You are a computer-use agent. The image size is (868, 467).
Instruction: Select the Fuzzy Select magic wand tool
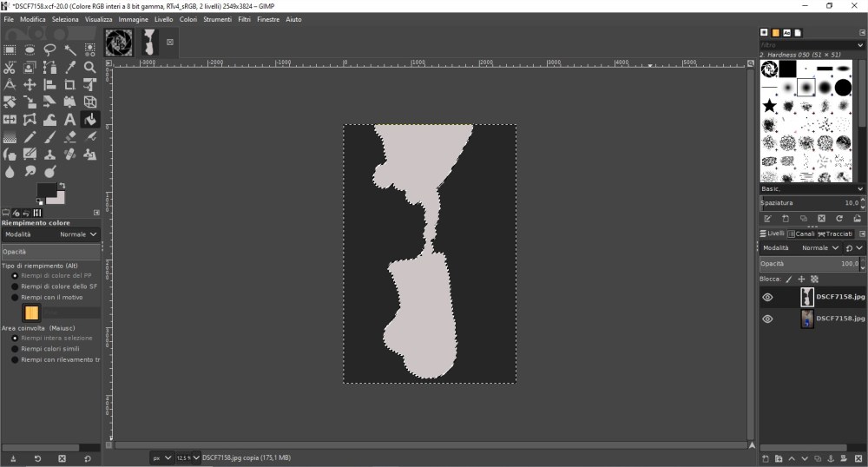click(x=69, y=49)
